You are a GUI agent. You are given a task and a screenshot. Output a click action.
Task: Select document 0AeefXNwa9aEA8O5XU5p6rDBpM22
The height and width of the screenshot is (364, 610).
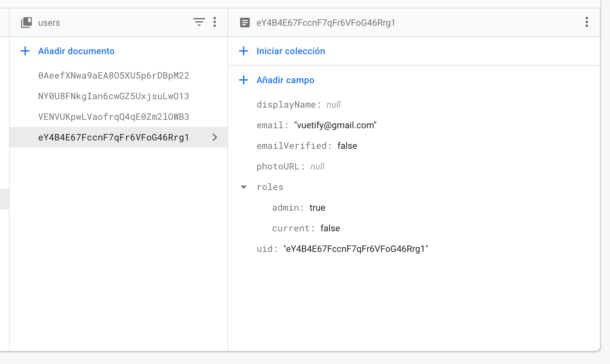(x=113, y=76)
